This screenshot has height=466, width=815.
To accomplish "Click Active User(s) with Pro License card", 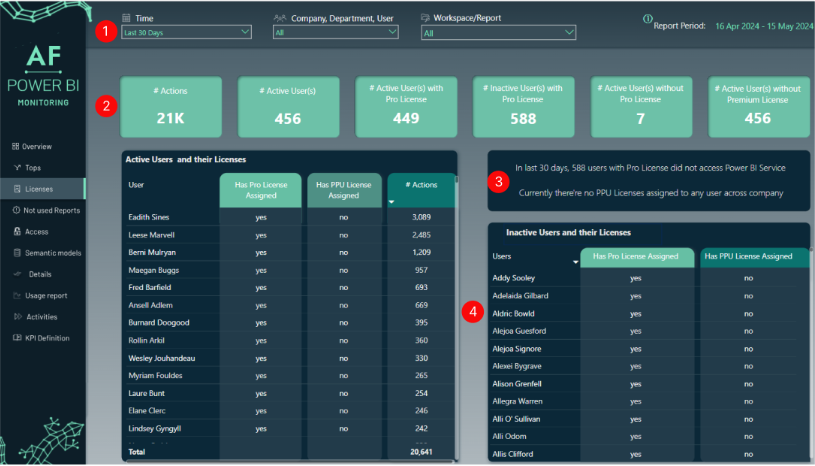I will (406, 107).
